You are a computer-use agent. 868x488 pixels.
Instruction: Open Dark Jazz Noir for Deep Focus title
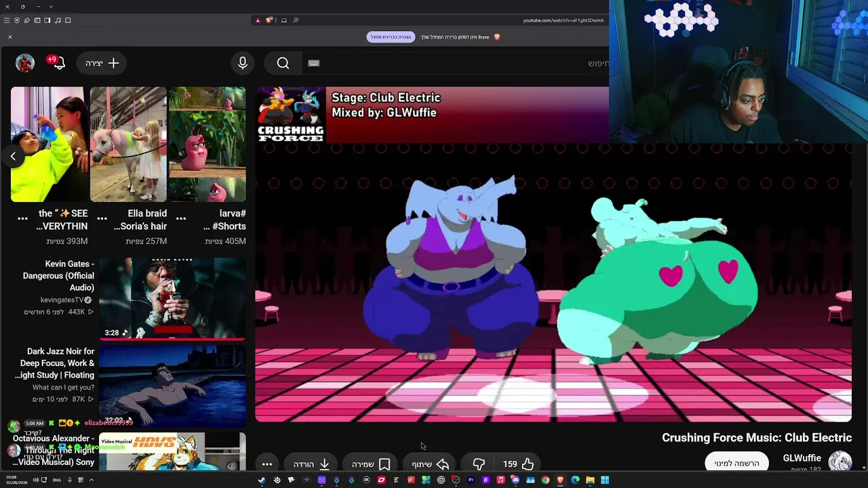tap(54, 363)
